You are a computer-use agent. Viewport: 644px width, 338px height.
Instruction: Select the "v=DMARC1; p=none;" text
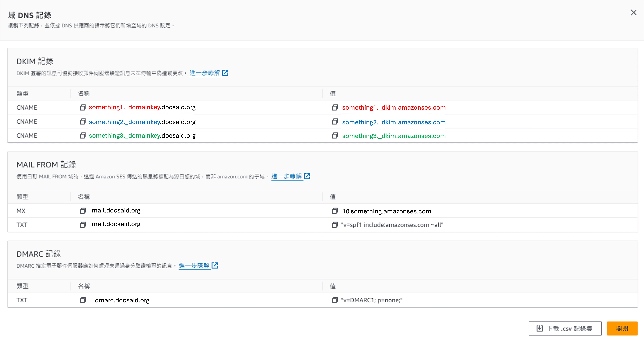coord(372,300)
